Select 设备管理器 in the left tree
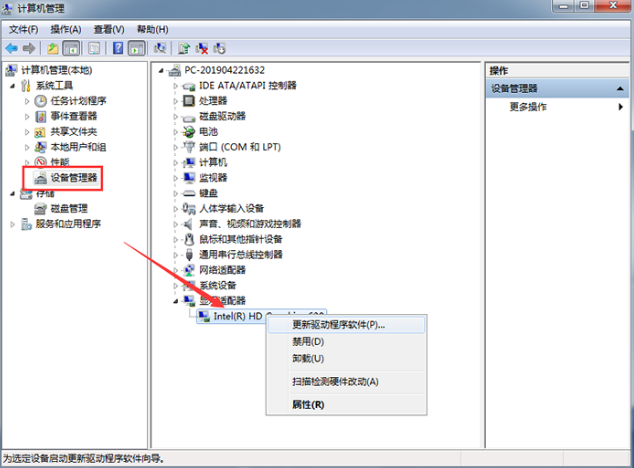This screenshot has height=468, width=634. click(74, 177)
